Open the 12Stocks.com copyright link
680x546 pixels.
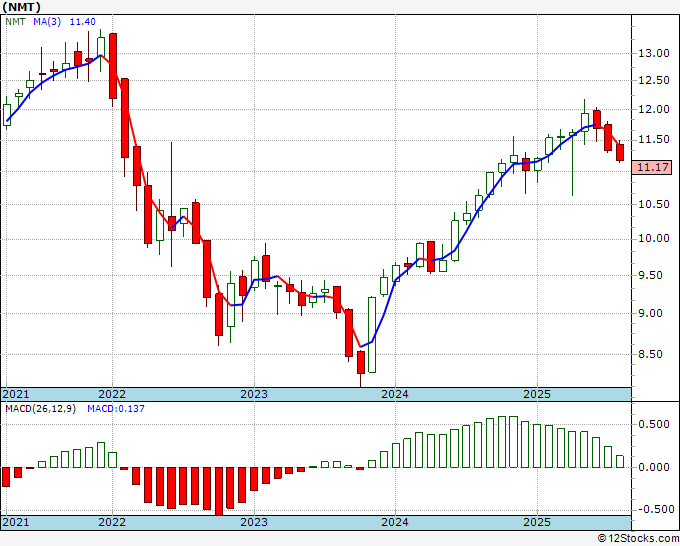coord(638,539)
